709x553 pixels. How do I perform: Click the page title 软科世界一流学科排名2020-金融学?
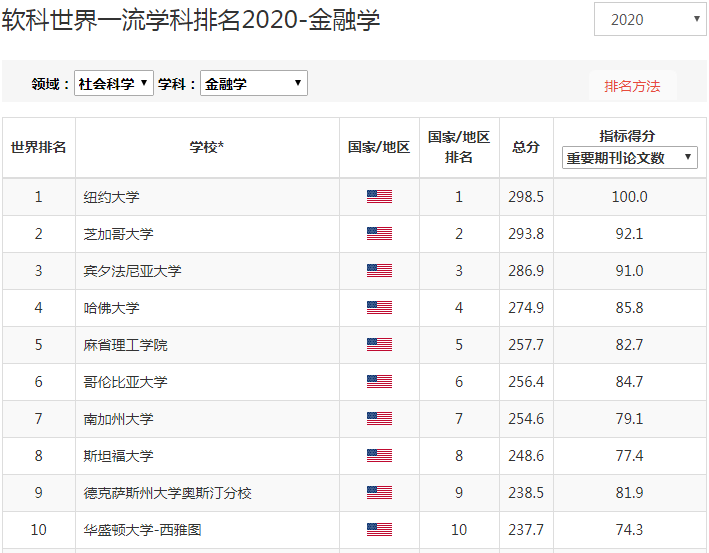[x=191, y=20]
